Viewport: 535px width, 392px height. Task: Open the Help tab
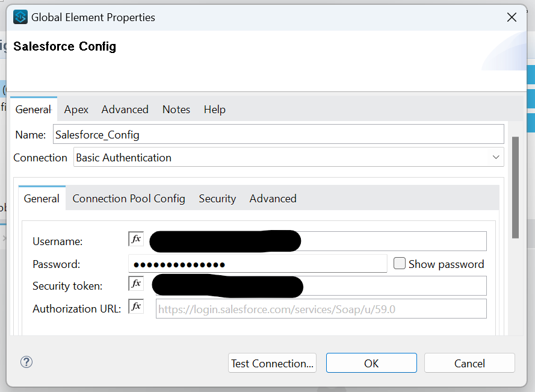click(214, 109)
